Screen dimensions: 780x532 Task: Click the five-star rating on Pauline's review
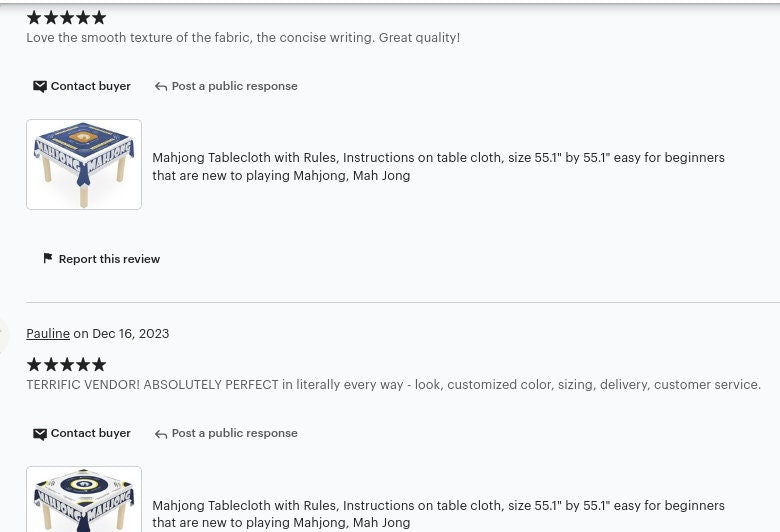(x=66, y=364)
